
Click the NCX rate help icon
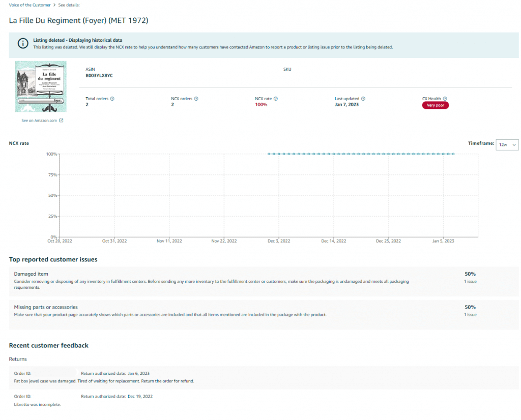click(x=276, y=99)
